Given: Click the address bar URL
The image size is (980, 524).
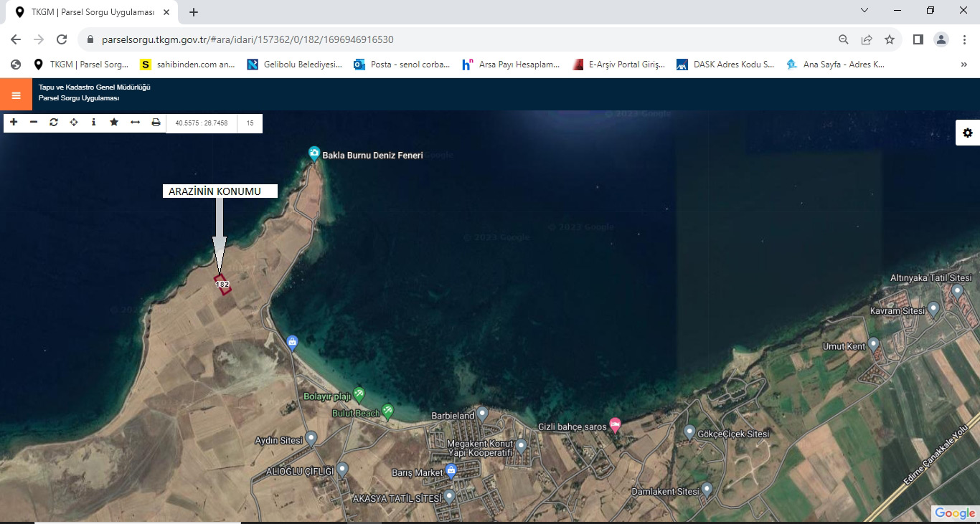Looking at the screenshot, I should click(248, 40).
